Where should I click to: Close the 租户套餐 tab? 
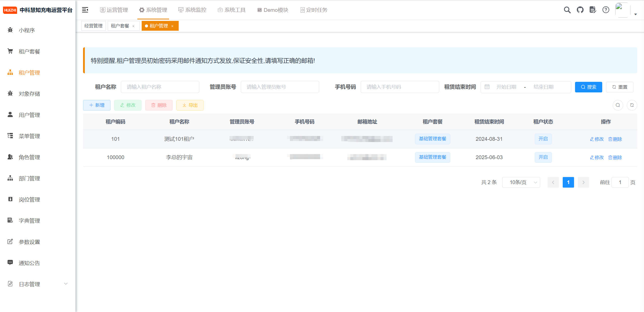click(x=133, y=26)
